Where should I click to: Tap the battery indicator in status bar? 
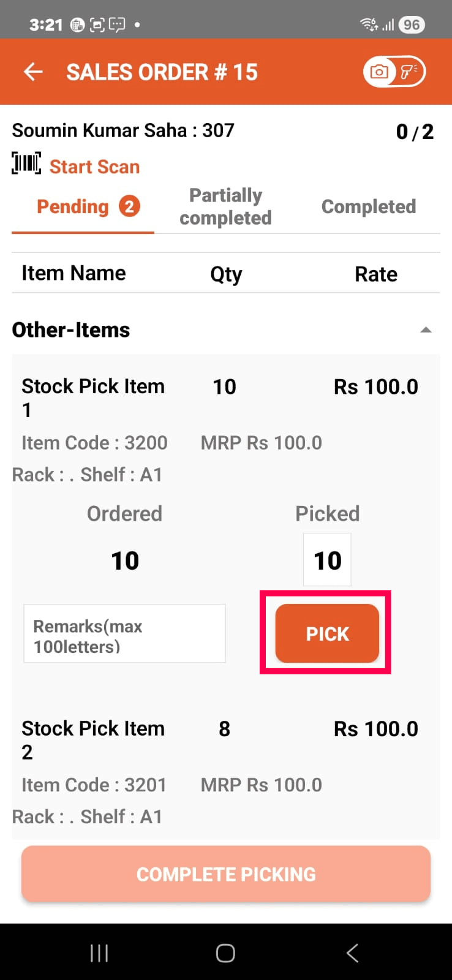412,24
